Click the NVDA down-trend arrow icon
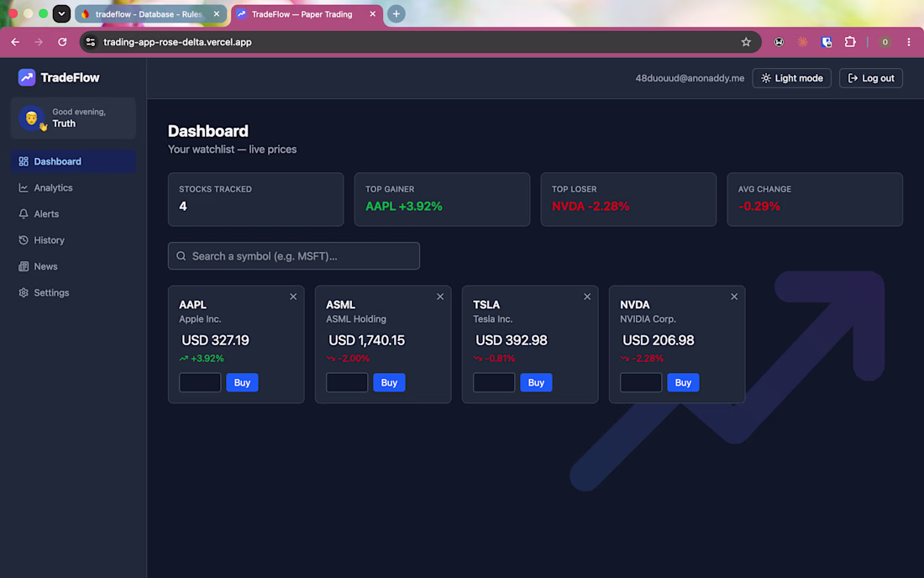Viewport: 924px width, 578px height. (625, 358)
